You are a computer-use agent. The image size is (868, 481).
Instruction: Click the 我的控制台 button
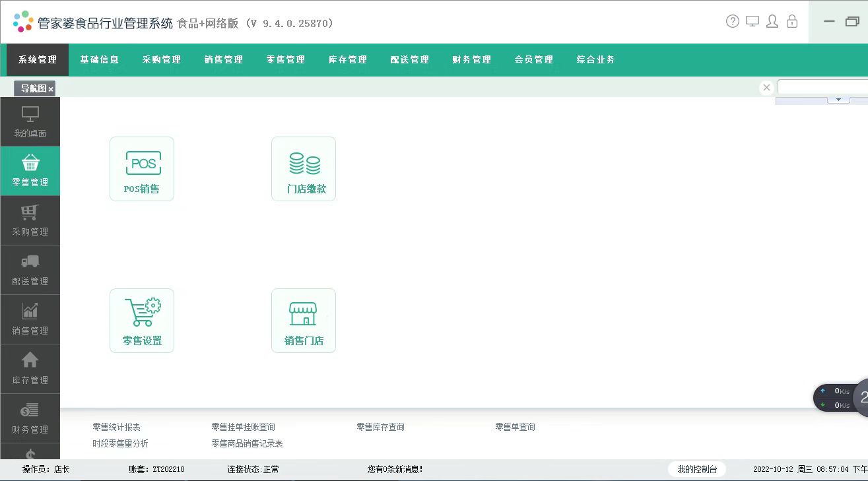(697, 469)
